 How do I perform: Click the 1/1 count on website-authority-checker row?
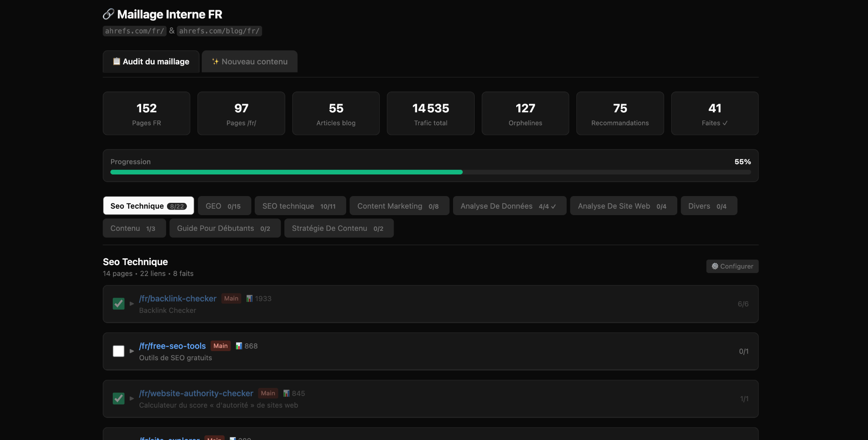click(x=744, y=399)
